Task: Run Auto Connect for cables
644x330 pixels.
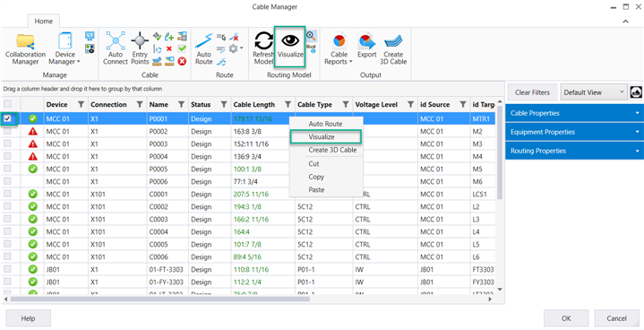Action: tap(116, 48)
